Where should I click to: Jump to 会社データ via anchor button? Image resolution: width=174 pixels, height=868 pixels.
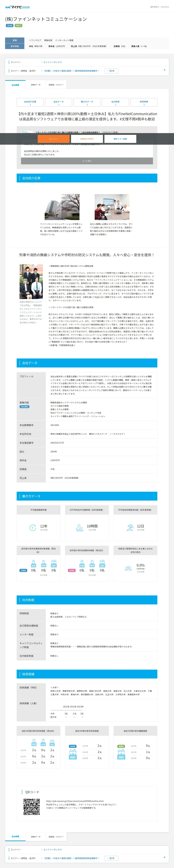click(x=58, y=102)
